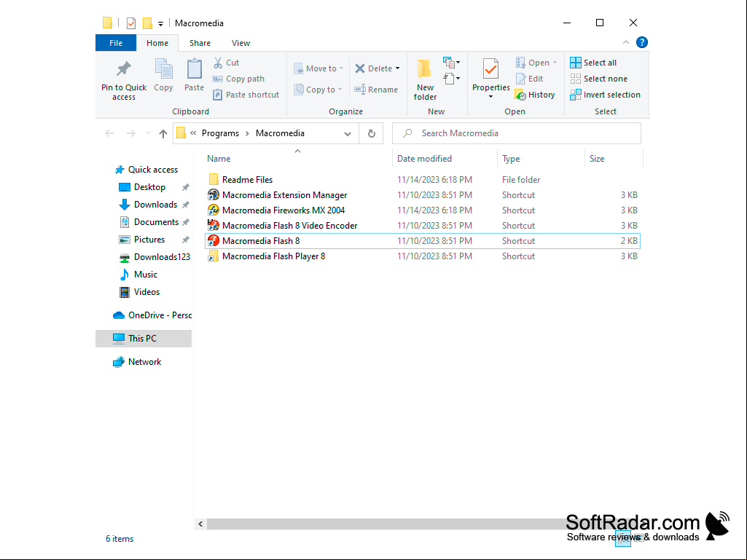
Task: Click the horizontal scrollbar left arrow
Action: tap(200, 524)
